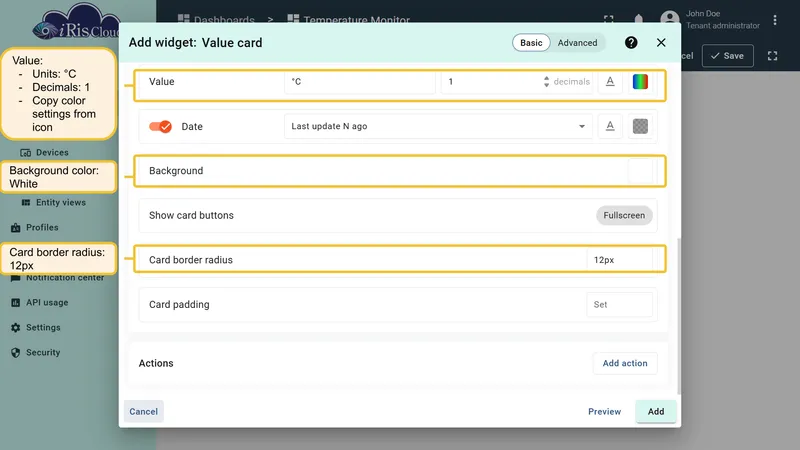Click the Temperature Monitor breadcrumb

pos(349,19)
